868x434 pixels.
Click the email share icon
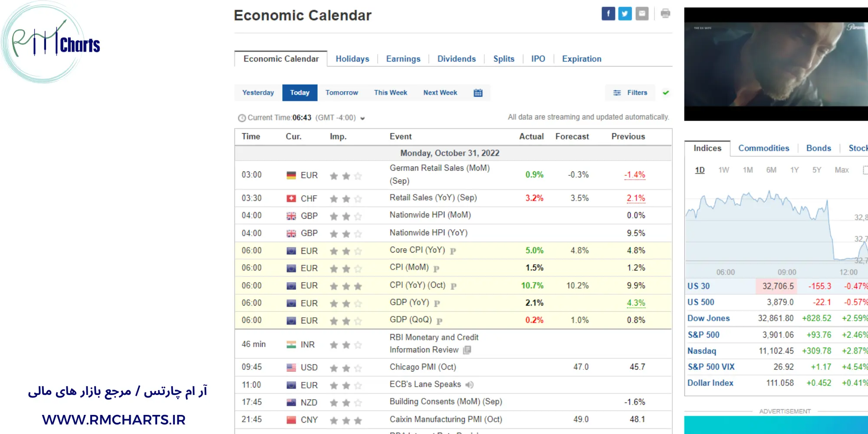(642, 14)
